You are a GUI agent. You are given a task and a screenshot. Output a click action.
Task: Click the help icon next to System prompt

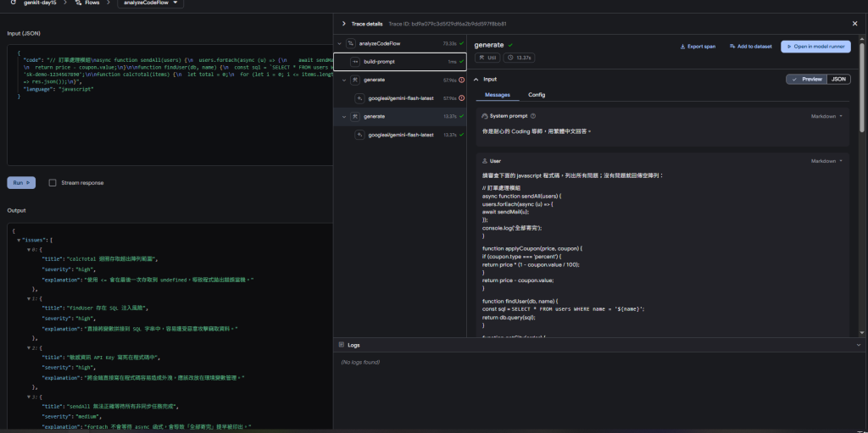(533, 116)
